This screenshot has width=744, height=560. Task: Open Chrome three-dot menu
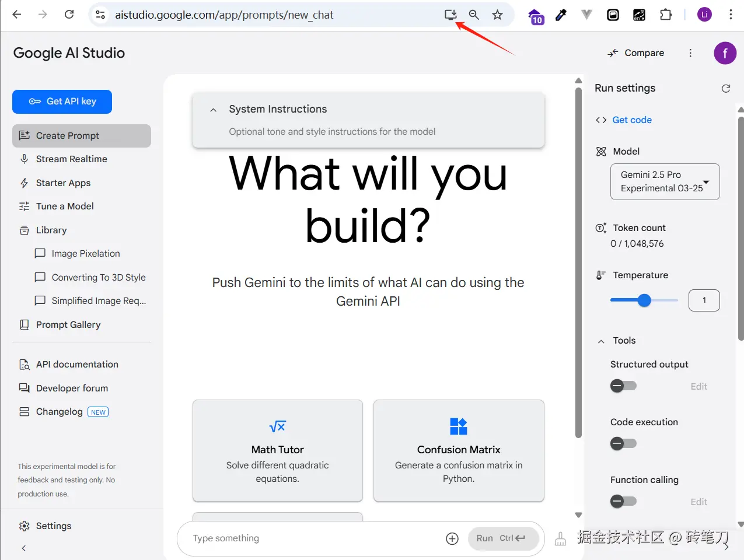click(x=731, y=15)
